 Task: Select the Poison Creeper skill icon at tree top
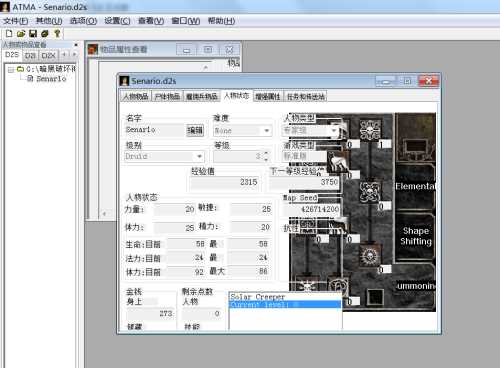pos(370,129)
